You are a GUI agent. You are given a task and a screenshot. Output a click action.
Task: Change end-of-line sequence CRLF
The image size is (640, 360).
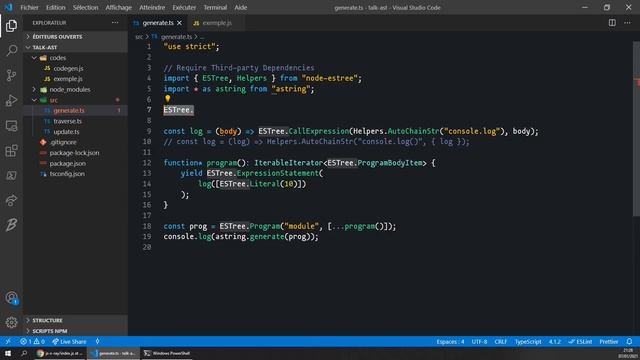[x=500, y=342]
